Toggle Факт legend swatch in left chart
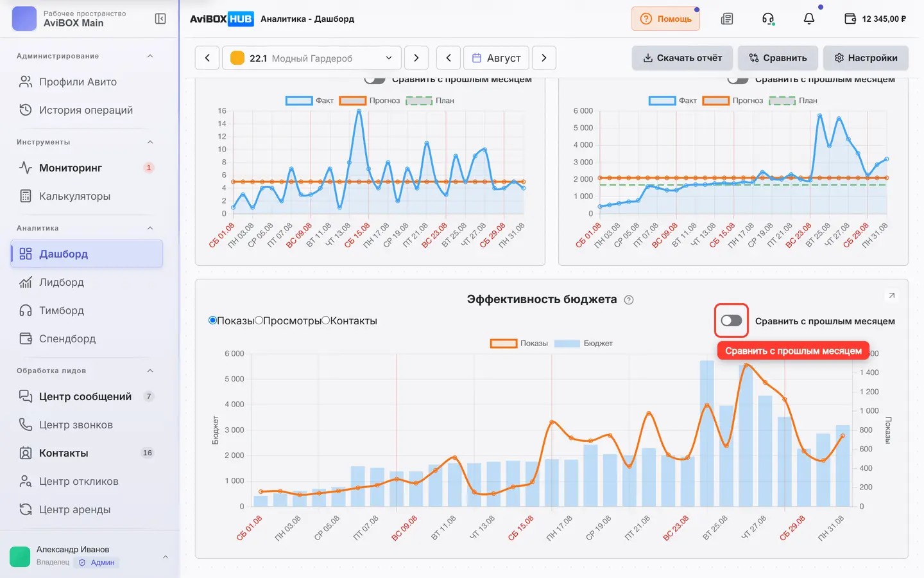Image resolution: width=924 pixels, height=578 pixels. tap(299, 101)
